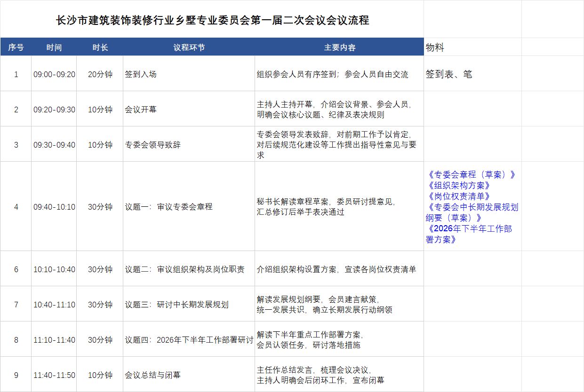
Task: Select the time cell 11:10-11:40
Action: (54, 339)
